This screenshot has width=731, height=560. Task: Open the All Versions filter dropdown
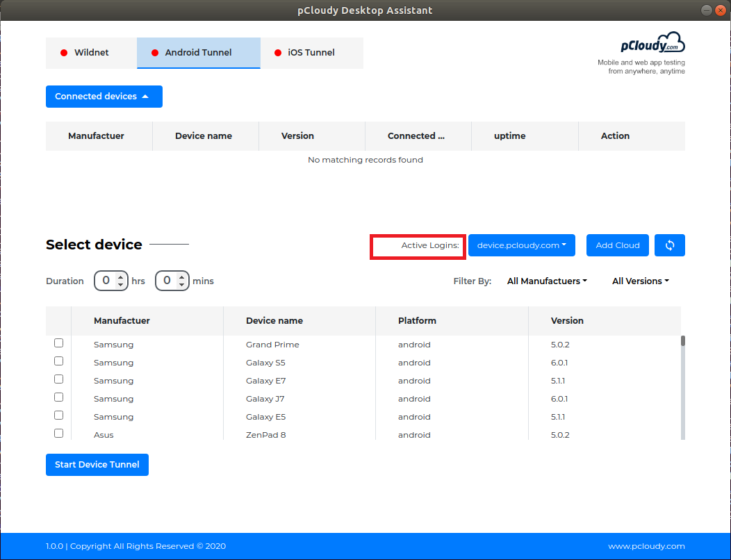(x=641, y=281)
